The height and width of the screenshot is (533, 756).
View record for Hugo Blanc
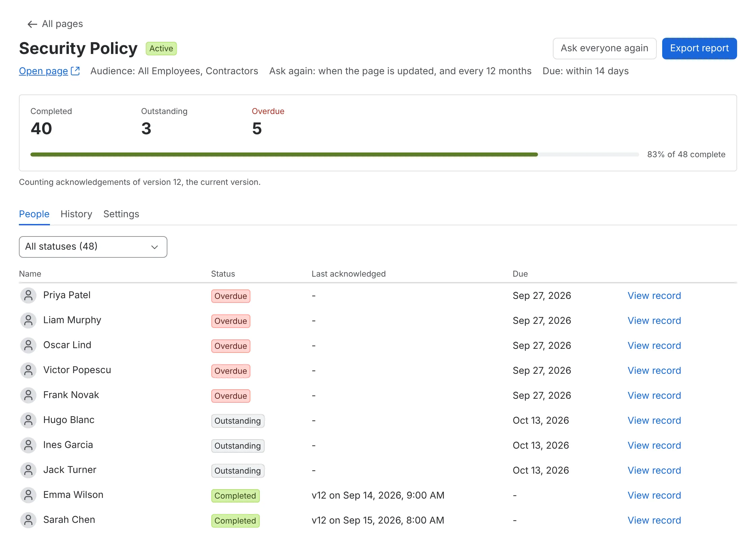click(x=654, y=420)
